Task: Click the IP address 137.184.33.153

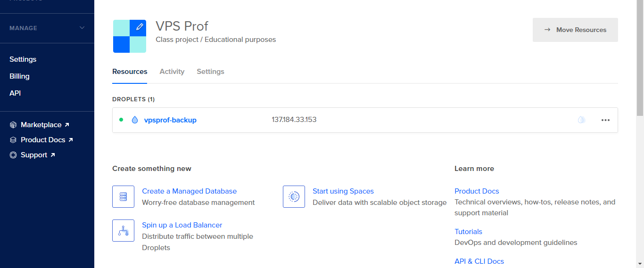Action: click(x=294, y=120)
